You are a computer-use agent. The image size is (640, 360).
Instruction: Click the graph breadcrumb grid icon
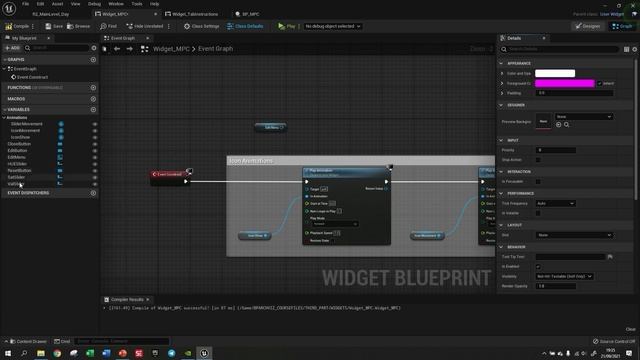pos(144,49)
